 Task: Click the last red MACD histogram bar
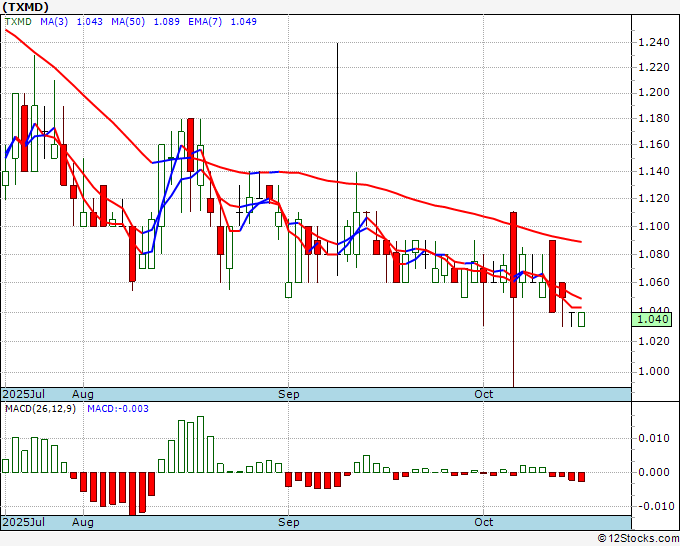tap(582, 477)
